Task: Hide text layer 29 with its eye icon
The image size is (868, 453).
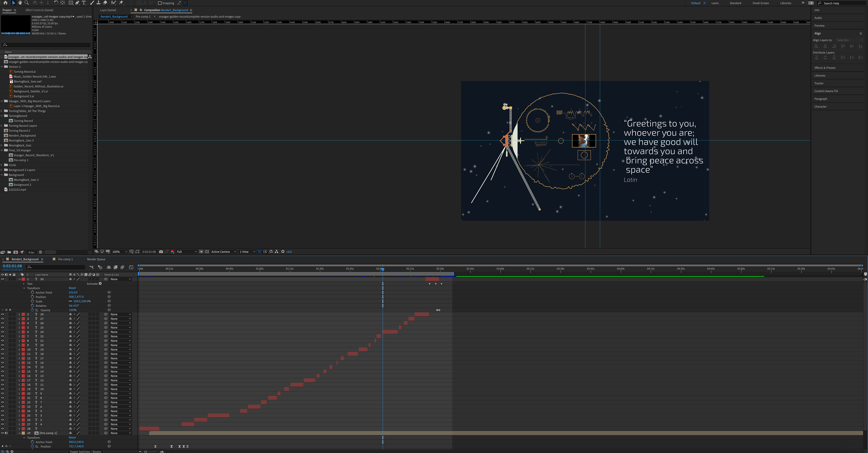Action: pyautogui.click(x=2, y=314)
